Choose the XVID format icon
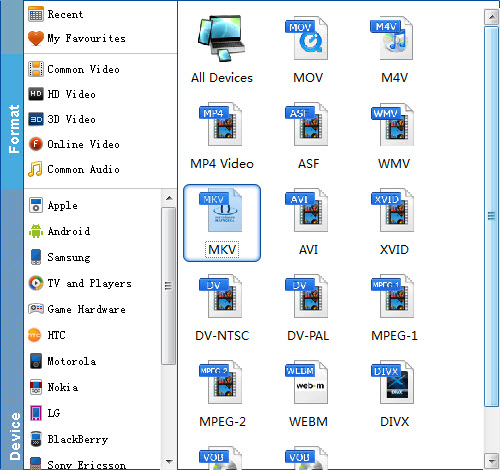The image size is (500, 470). (x=393, y=210)
